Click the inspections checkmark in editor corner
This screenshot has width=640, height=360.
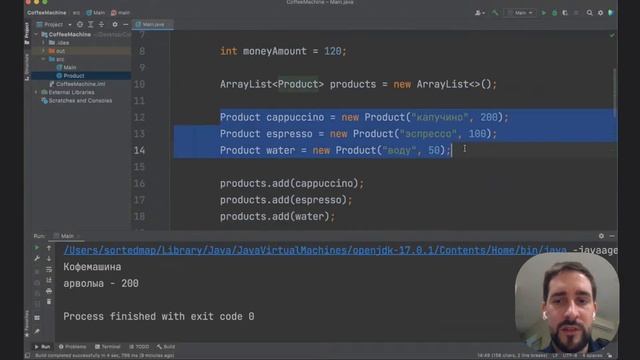[x=612, y=36]
